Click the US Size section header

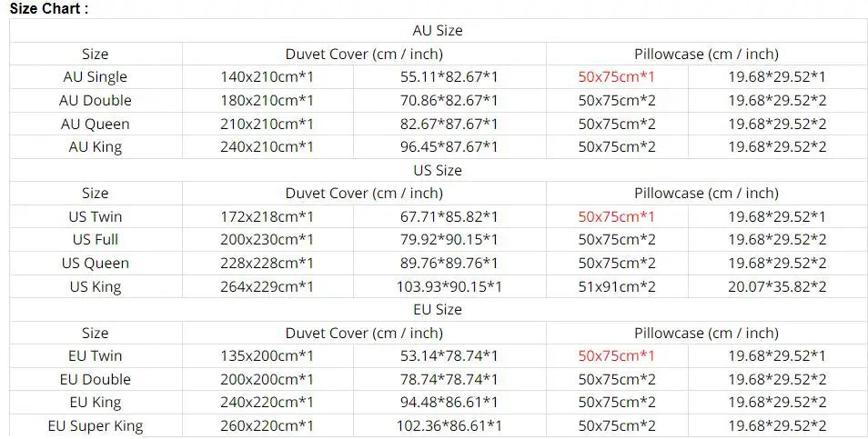tap(438, 170)
